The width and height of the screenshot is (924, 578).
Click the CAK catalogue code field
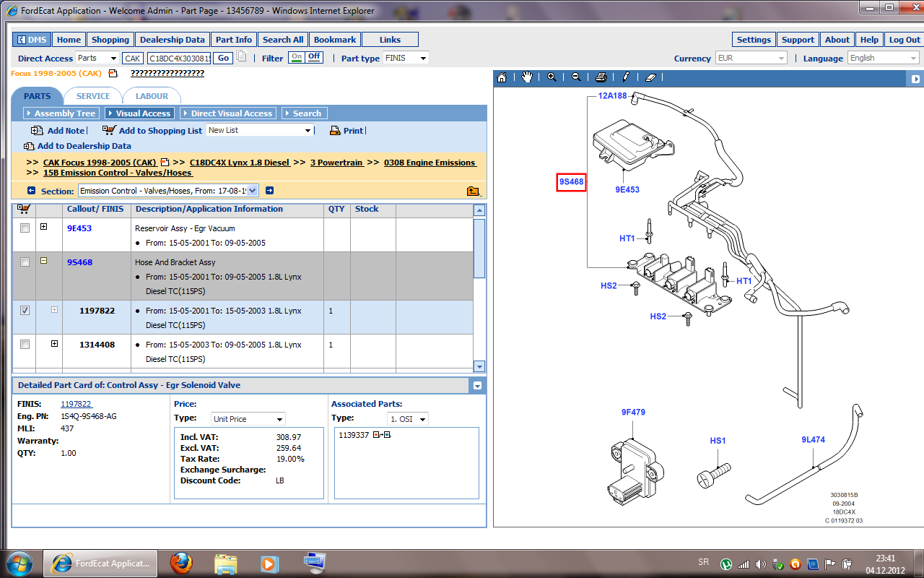(x=133, y=59)
